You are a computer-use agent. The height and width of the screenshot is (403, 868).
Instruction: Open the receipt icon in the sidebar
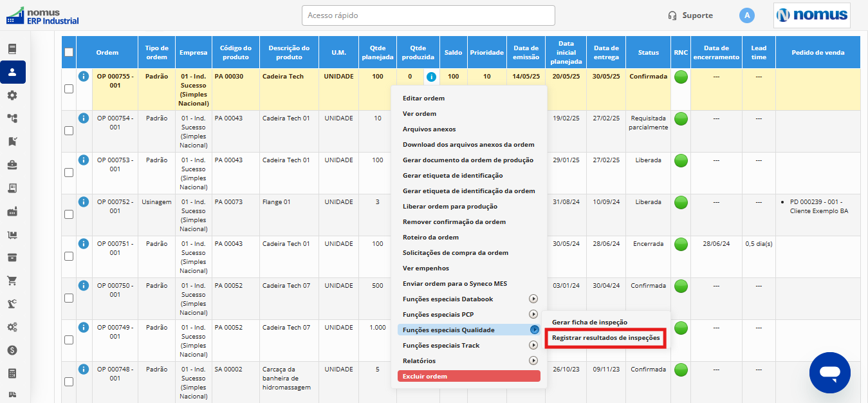coord(12,188)
